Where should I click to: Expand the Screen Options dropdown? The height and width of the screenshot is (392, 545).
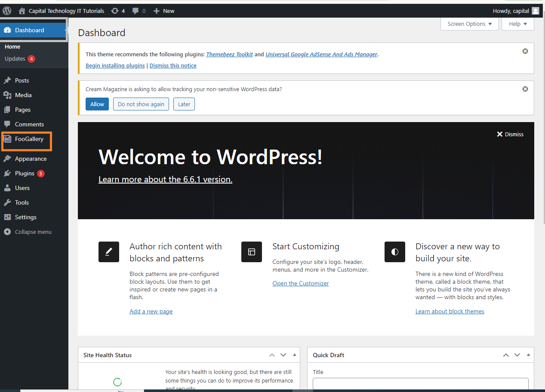[x=469, y=24]
